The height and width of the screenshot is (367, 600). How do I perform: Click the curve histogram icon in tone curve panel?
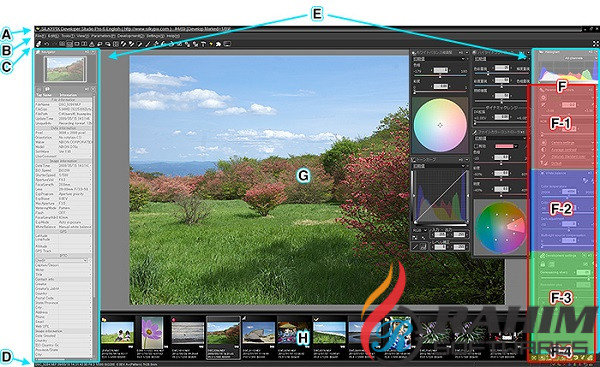[x=424, y=247]
